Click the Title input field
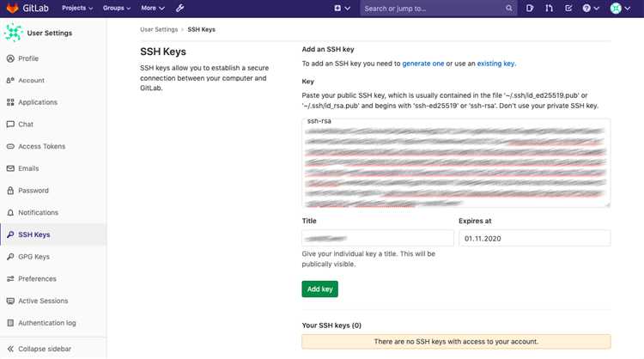 pos(378,238)
